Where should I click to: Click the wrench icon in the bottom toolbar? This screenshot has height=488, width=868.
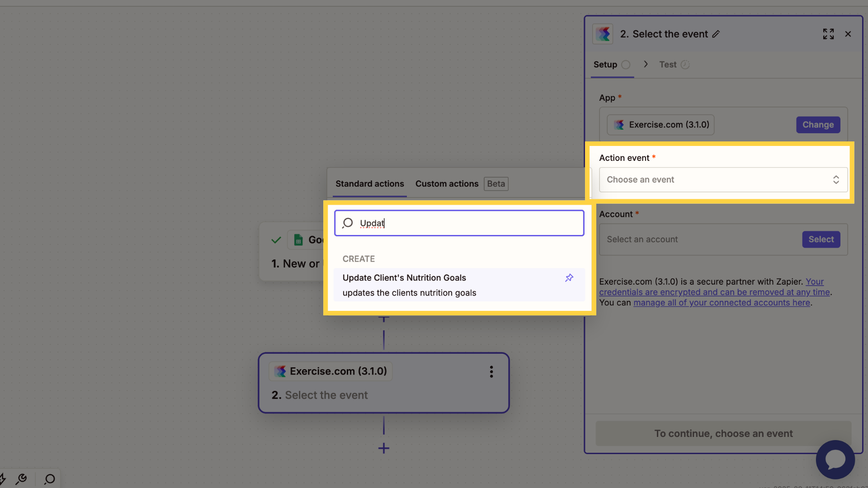21,479
